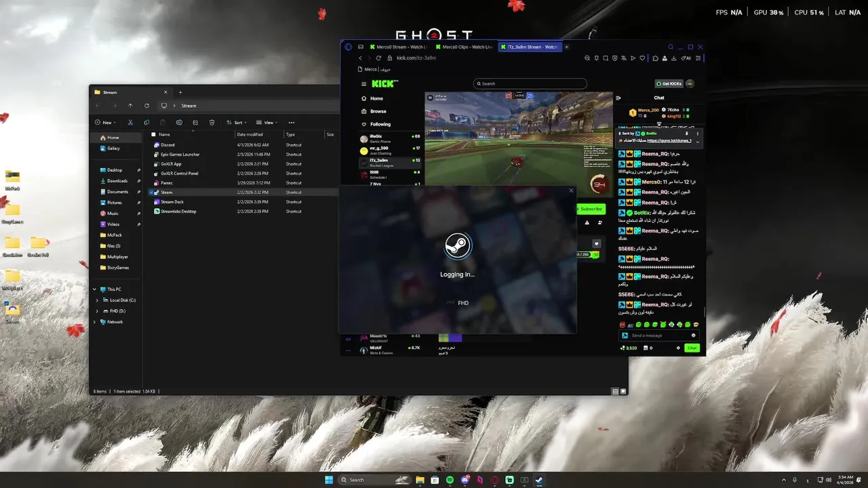Click the Copy icon in File Explorer toolbar

[146, 123]
